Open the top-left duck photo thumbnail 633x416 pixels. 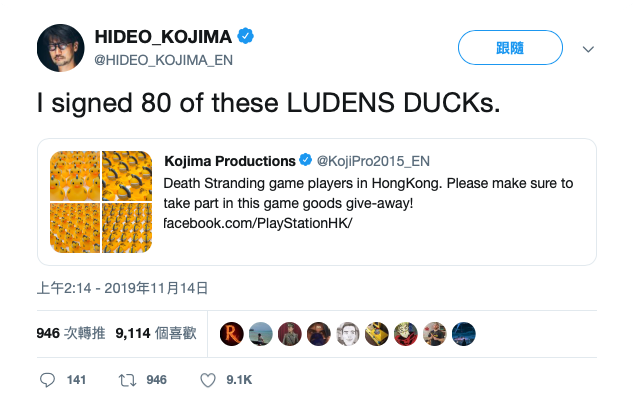tap(74, 175)
